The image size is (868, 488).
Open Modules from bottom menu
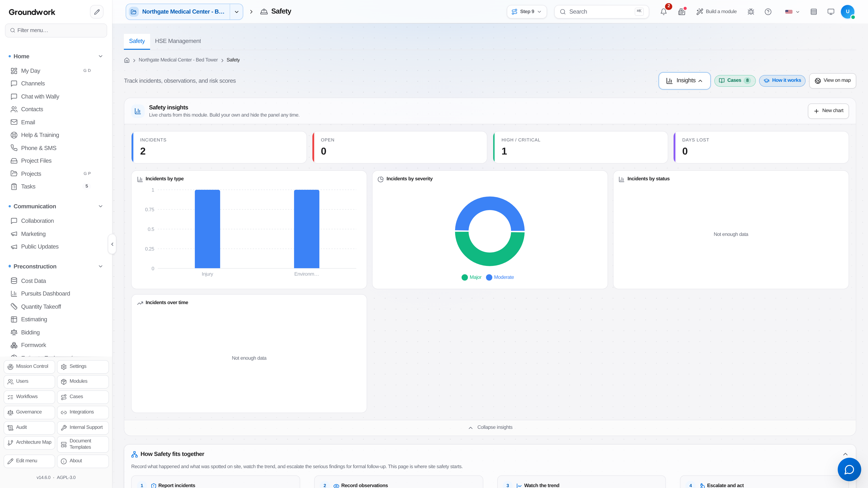tap(83, 382)
